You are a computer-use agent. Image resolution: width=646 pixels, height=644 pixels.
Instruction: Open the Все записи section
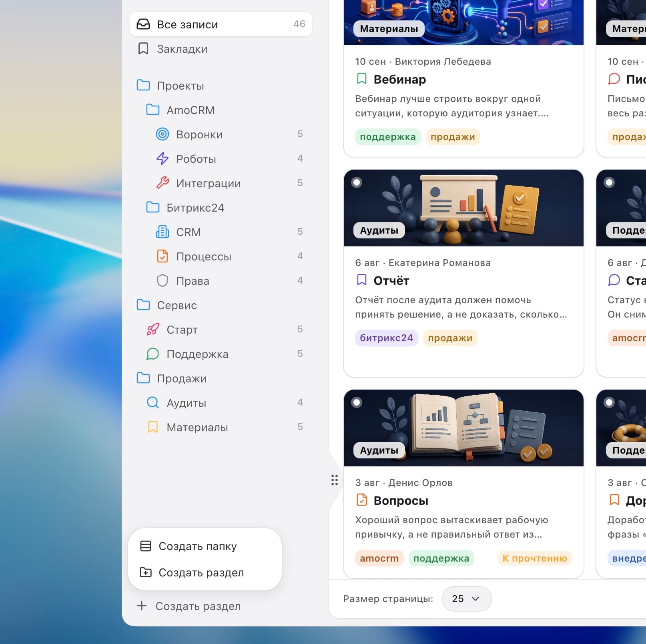coord(221,24)
